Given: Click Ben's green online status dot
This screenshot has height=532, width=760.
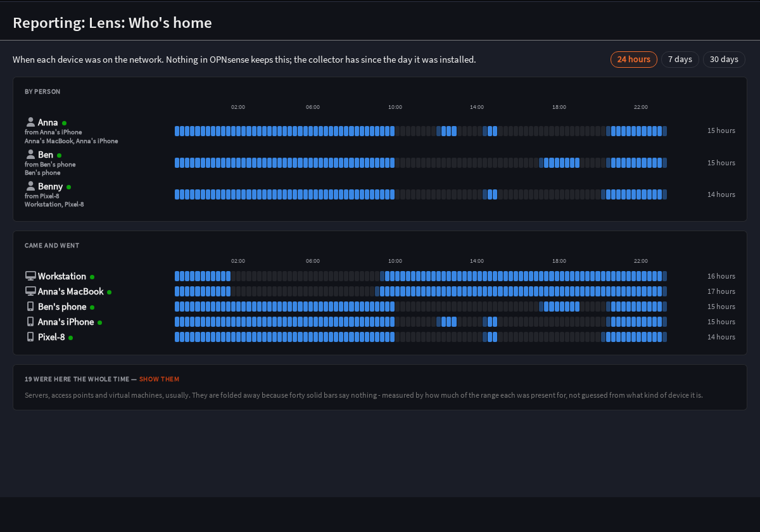Looking at the screenshot, I should 60,155.
